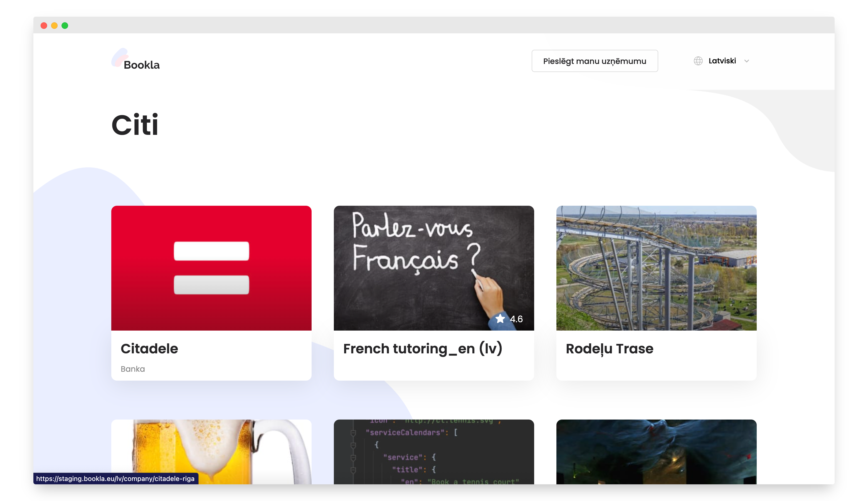Image resolution: width=868 pixels, height=501 pixels.
Task: Click the green maximize window dot
Action: click(65, 26)
